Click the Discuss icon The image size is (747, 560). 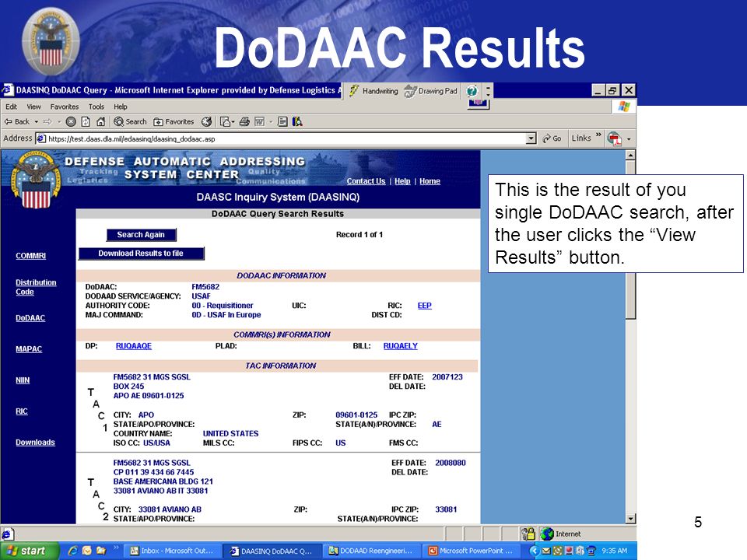282,122
